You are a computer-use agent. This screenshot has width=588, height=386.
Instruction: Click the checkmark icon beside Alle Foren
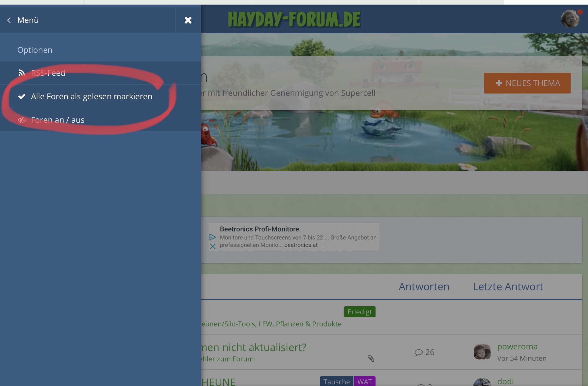22,96
